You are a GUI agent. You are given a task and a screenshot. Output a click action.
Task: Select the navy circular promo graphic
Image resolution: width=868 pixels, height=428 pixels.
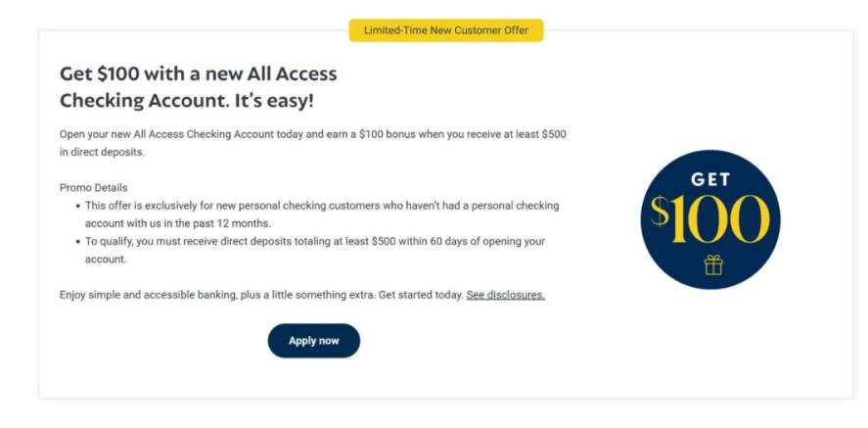[710, 219]
